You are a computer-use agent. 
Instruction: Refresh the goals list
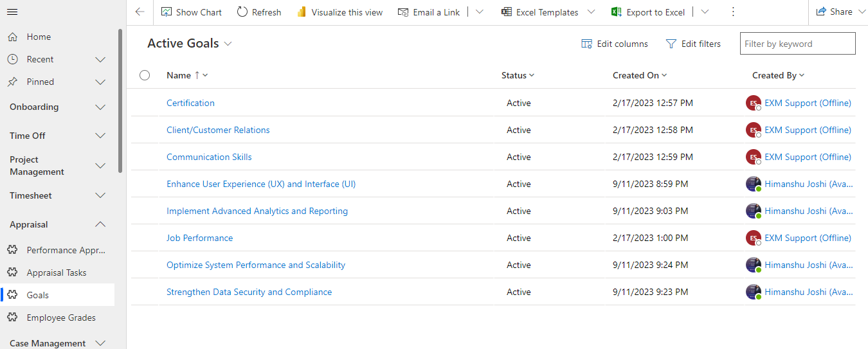[x=259, y=12]
